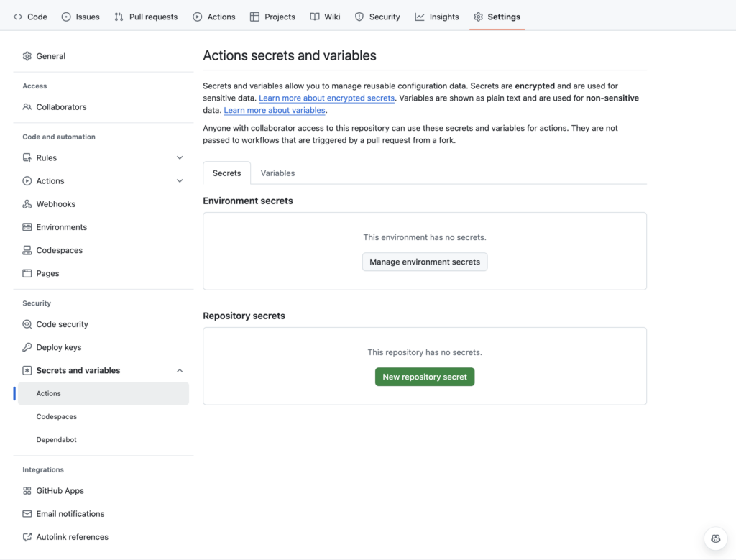Screen dimensions: 736x560
Task: Click the Secrets and variables label
Action: coord(78,370)
